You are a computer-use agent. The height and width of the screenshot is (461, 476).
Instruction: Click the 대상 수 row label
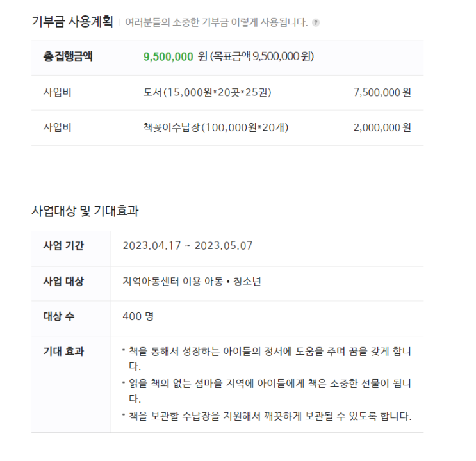coord(59,316)
